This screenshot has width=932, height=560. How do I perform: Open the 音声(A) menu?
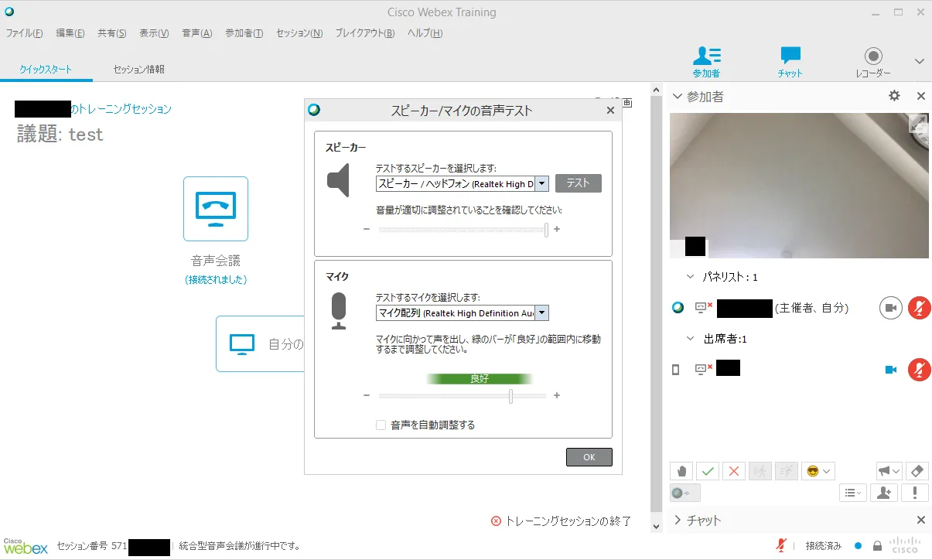(196, 33)
